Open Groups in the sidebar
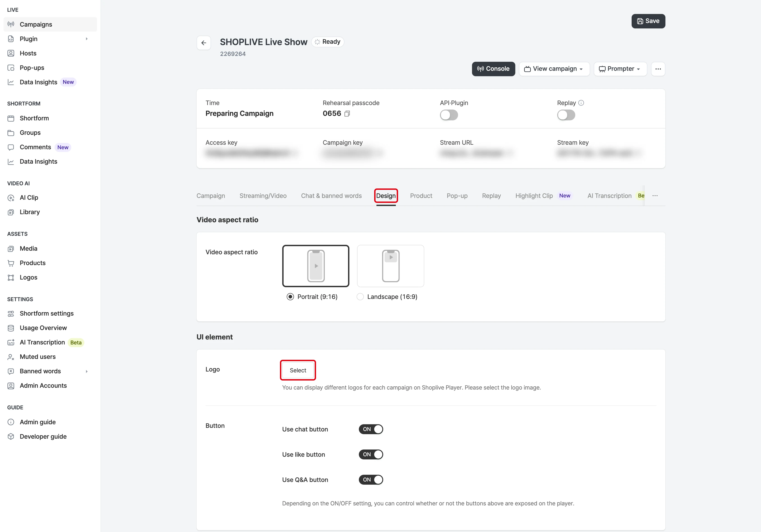761x532 pixels. (50, 133)
